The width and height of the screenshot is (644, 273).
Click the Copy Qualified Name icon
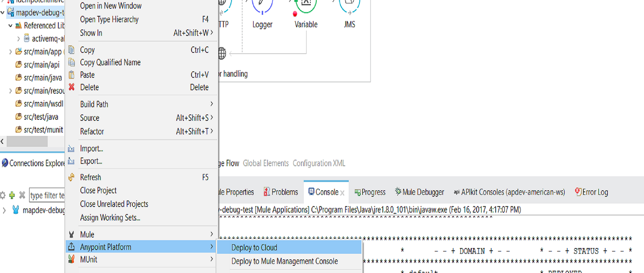71,62
